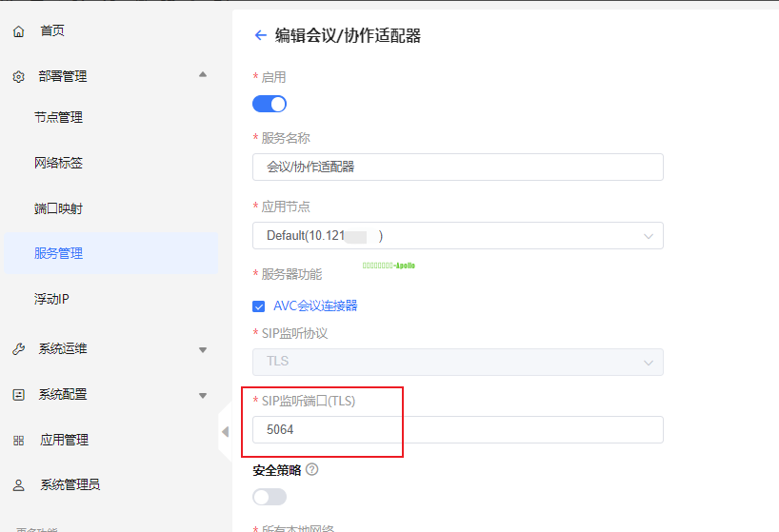Expand the 系统运维 menu arrow
Screen dimensions: 779x532
coord(202,349)
